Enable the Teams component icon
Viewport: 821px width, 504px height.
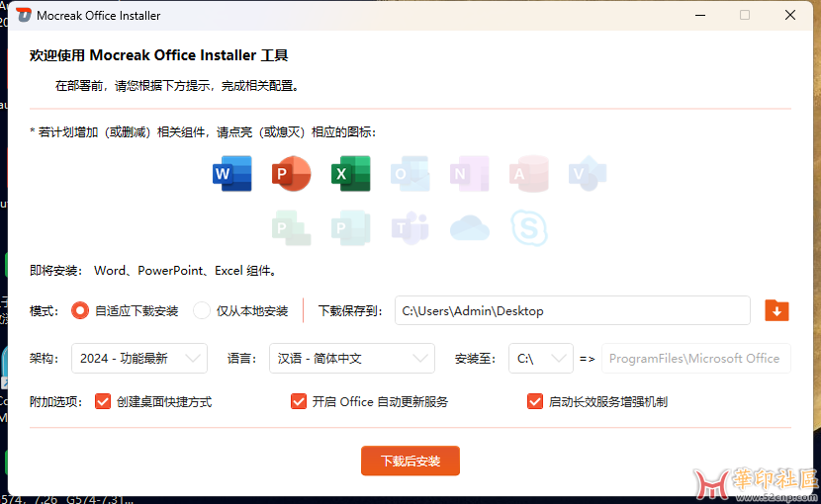410,228
